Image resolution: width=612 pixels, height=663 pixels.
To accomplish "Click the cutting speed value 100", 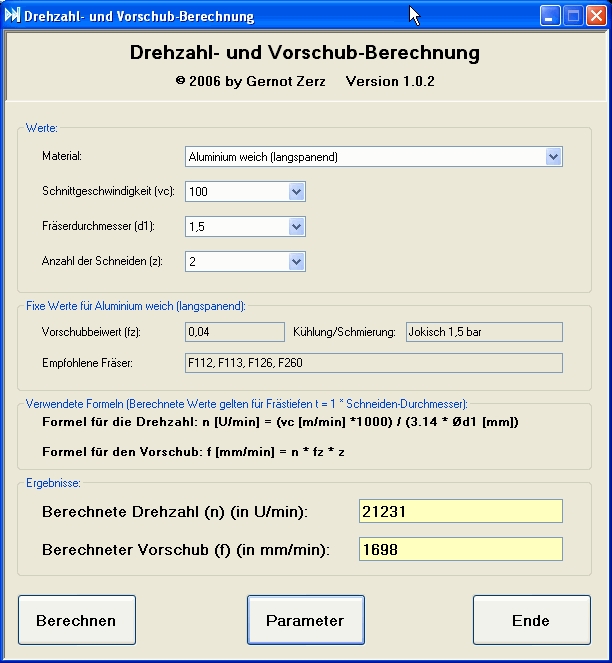I will point(236,192).
